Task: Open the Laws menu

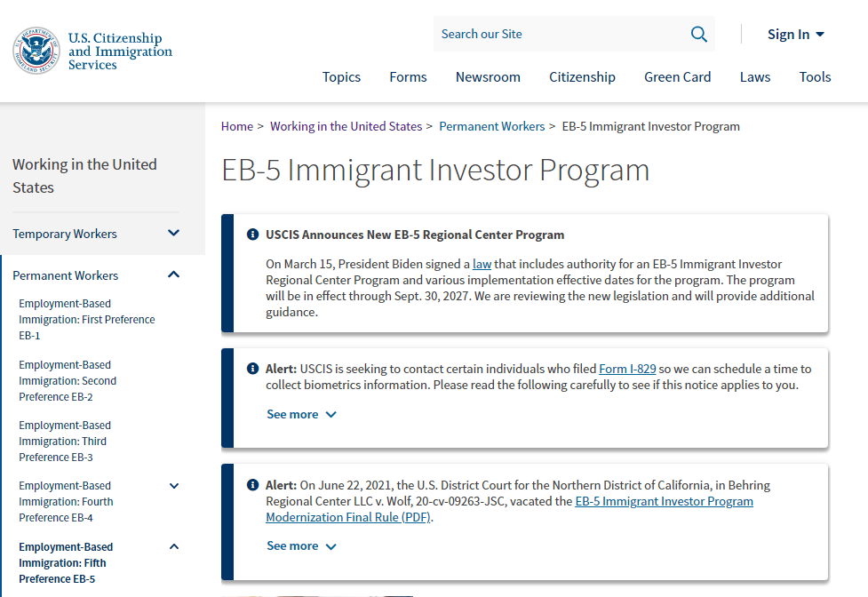Action: click(755, 77)
